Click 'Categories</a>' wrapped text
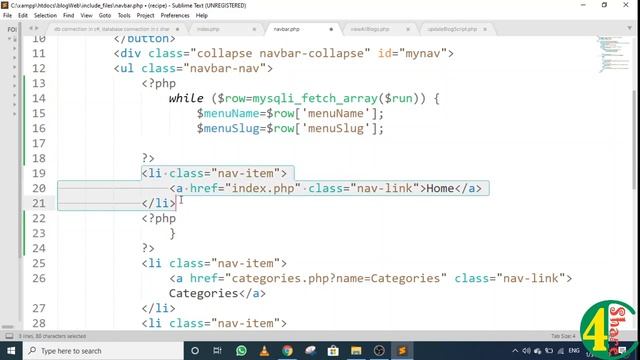 point(217,293)
